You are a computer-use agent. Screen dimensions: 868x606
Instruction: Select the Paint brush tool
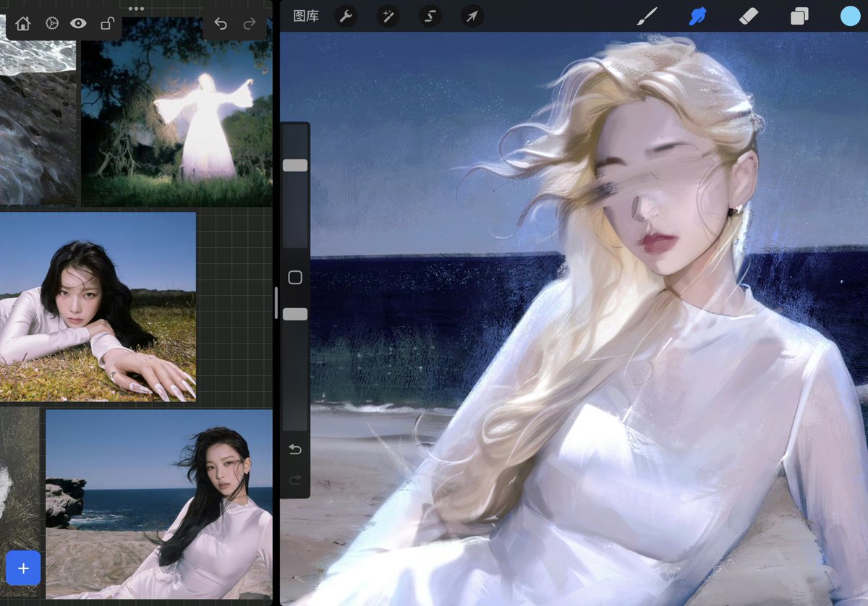click(x=647, y=16)
